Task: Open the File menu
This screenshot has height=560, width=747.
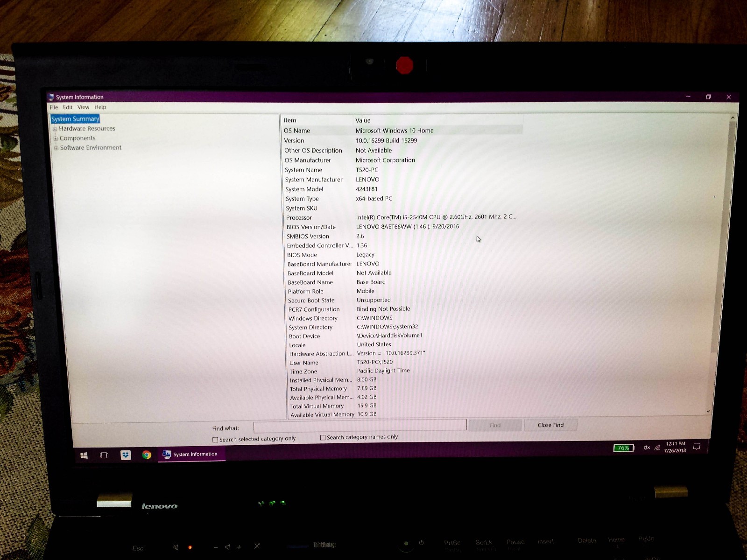Action: pyautogui.click(x=54, y=107)
